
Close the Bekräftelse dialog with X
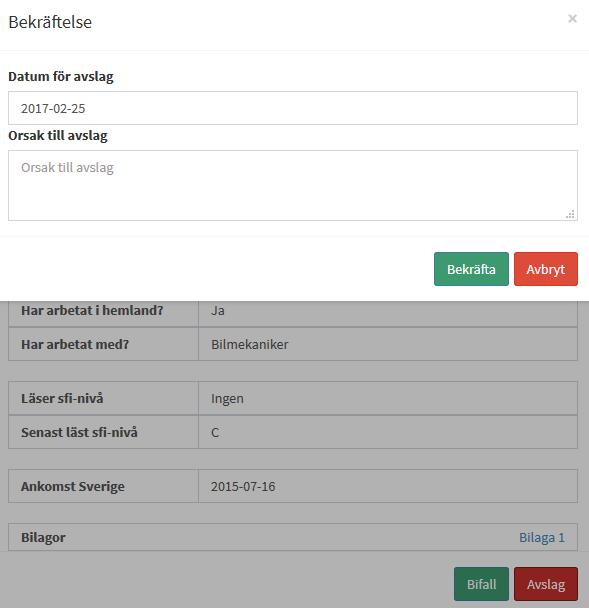pyautogui.click(x=572, y=19)
